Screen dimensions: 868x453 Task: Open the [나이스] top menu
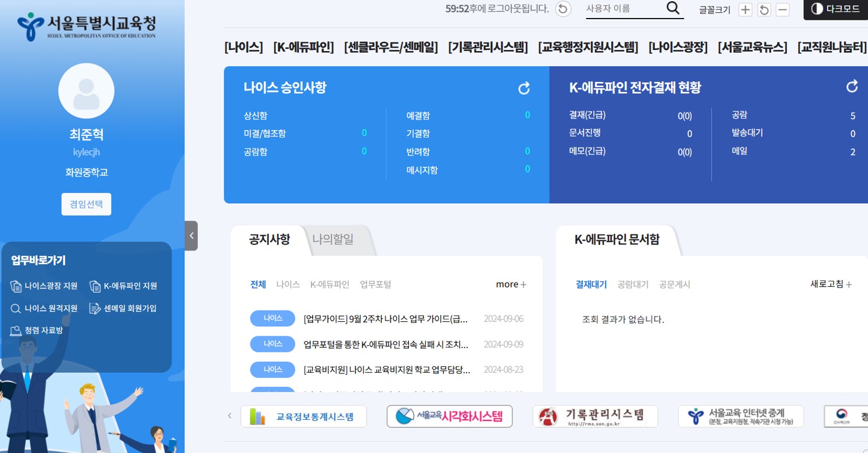[243, 47]
